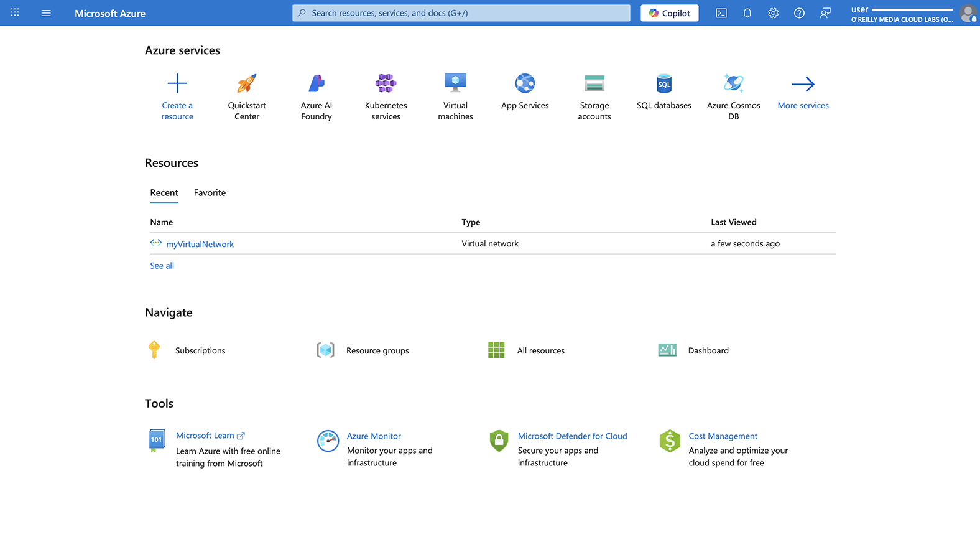Open Virtual machines service
The width and height of the screenshot is (980, 552).
[456, 83]
